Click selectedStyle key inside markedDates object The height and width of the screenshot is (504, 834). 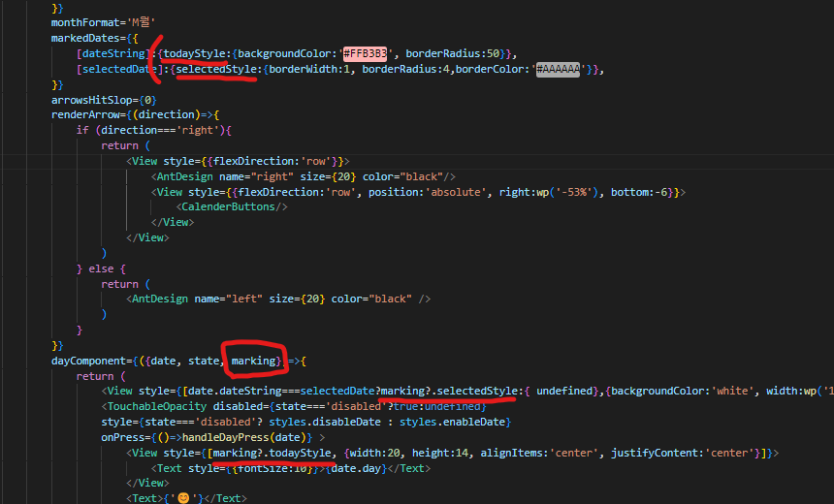(x=216, y=69)
